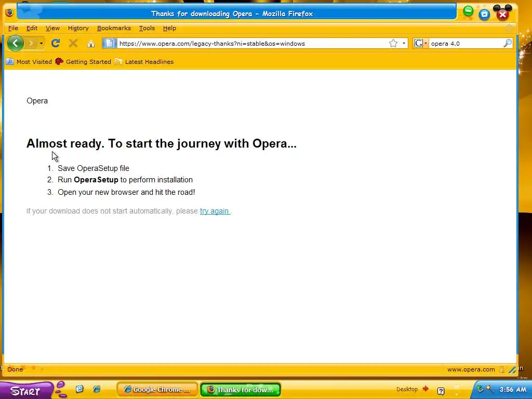Close Firefox with the red mouse-ears button

point(503,13)
